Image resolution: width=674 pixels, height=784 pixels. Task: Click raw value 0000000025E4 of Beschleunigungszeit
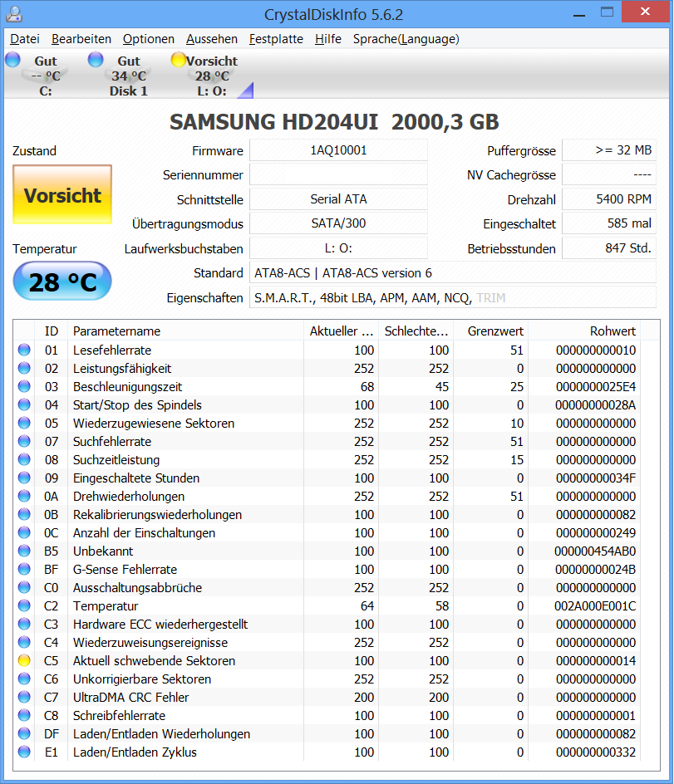tap(595, 387)
